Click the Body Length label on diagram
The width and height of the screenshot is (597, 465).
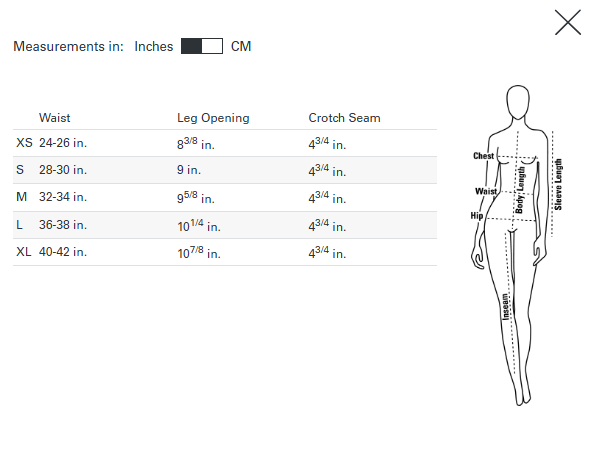coord(520,190)
